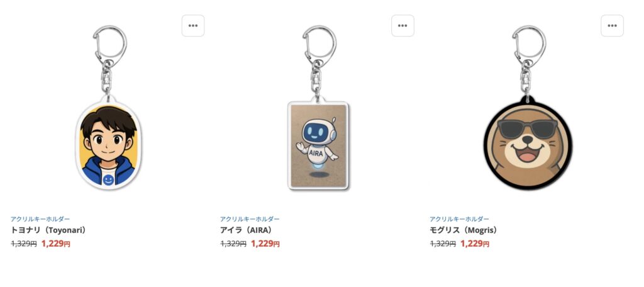This screenshot has height=287, width=644.
Task: Click the AIRA robot charm image
Action: point(318,145)
